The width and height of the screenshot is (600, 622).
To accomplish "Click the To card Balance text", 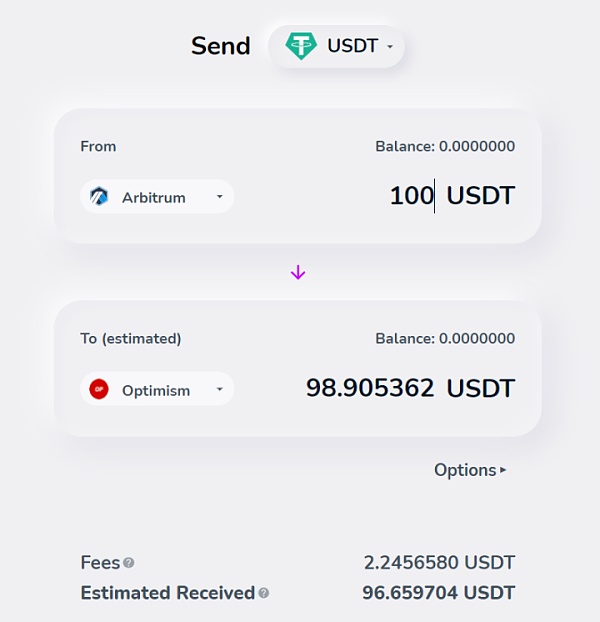I will click(x=445, y=339).
